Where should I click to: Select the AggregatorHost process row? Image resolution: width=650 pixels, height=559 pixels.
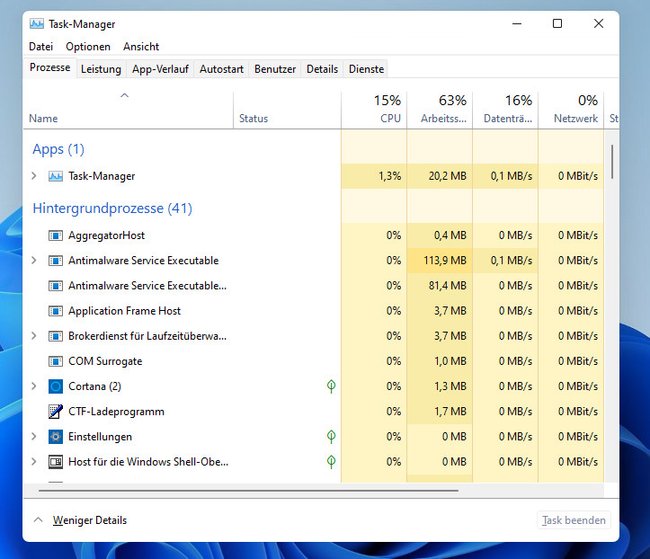pyautogui.click(x=313, y=236)
